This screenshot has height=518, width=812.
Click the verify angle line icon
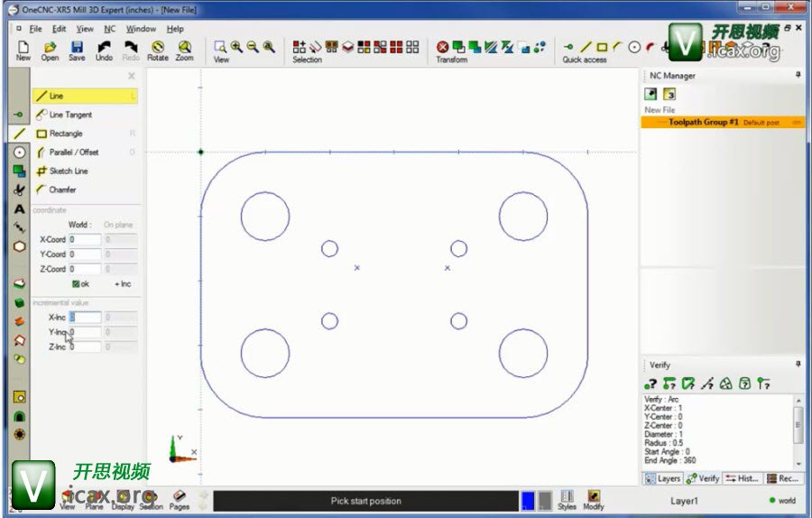[706, 384]
